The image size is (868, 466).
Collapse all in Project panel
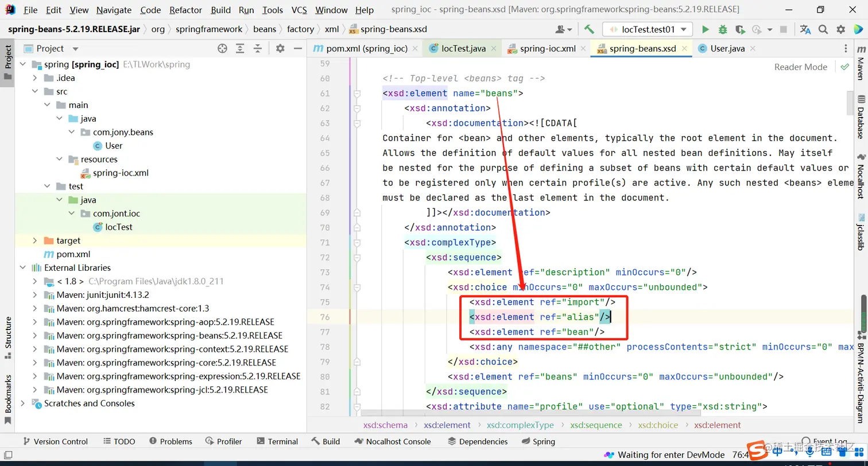(x=258, y=49)
